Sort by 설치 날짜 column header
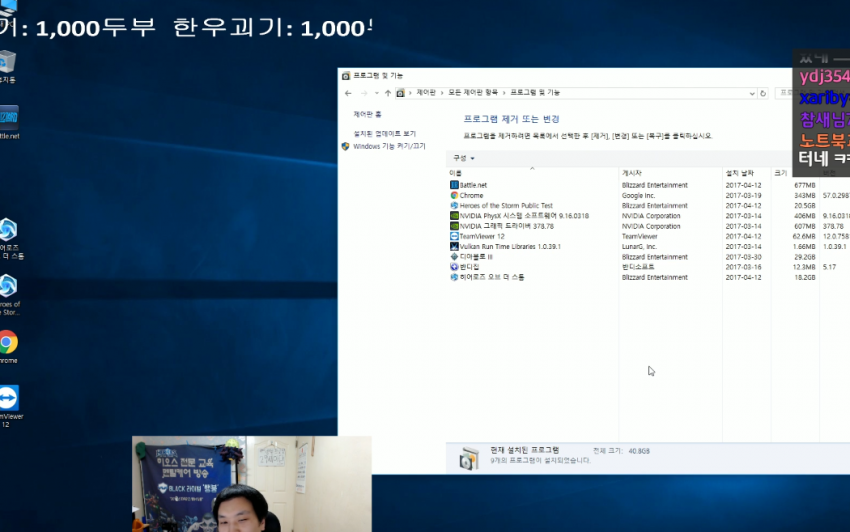Image resolution: width=850 pixels, height=532 pixels. click(739, 173)
